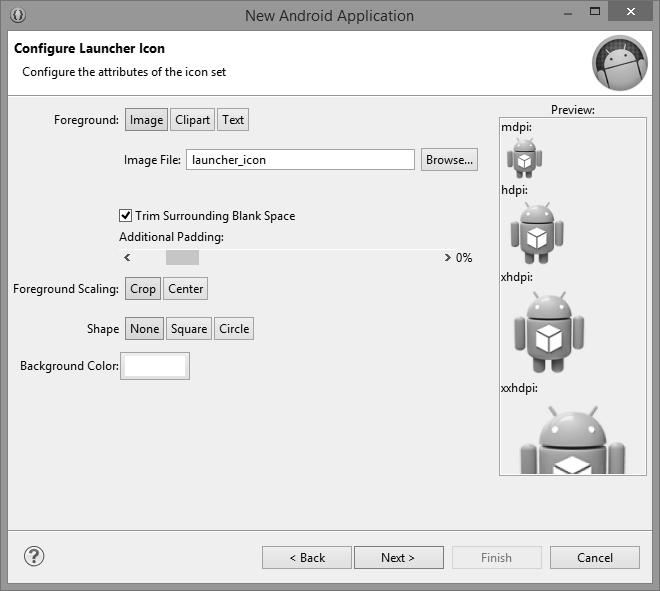The height and width of the screenshot is (591, 660).
Task: Click the help question mark icon
Action: [34, 556]
